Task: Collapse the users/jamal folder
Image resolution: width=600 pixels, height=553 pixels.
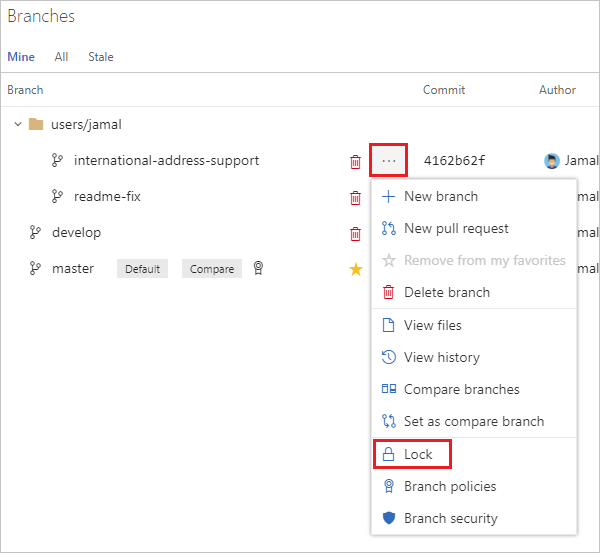Action: (17, 125)
